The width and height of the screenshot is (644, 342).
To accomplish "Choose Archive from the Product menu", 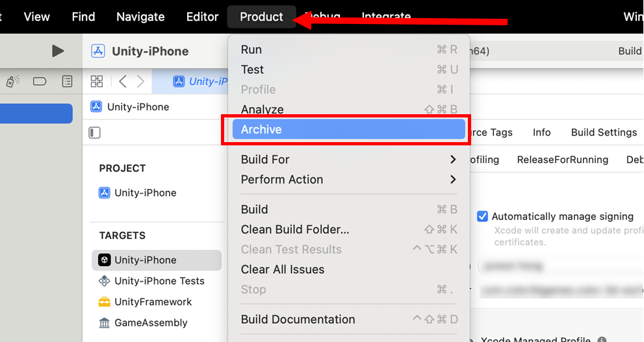I will (349, 130).
